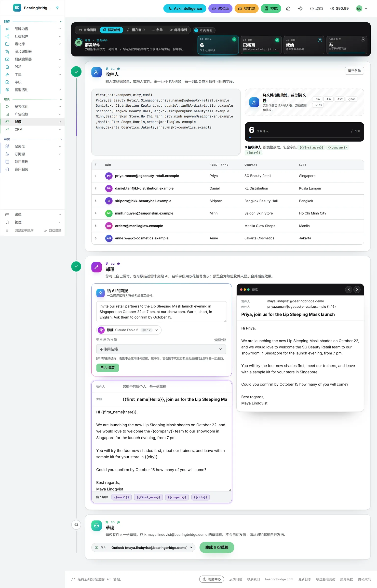Click the 用 AI 撰写 button
This screenshot has height=588, width=377.
click(108, 368)
